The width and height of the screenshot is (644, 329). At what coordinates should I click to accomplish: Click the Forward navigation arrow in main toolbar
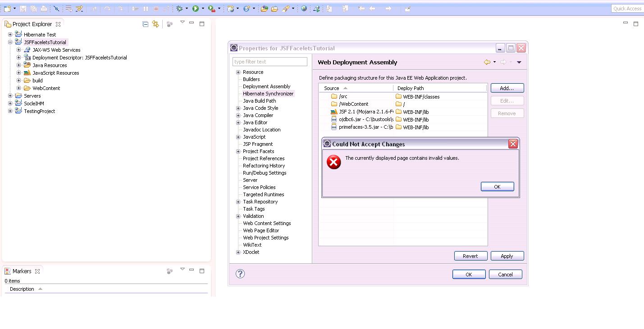click(x=388, y=9)
